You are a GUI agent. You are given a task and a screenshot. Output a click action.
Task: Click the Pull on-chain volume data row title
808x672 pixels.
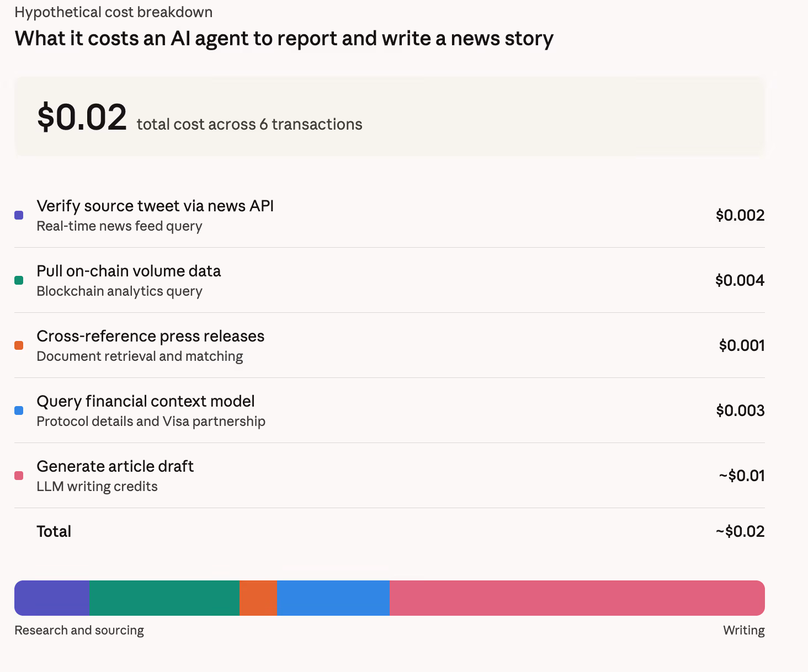pos(129,271)
